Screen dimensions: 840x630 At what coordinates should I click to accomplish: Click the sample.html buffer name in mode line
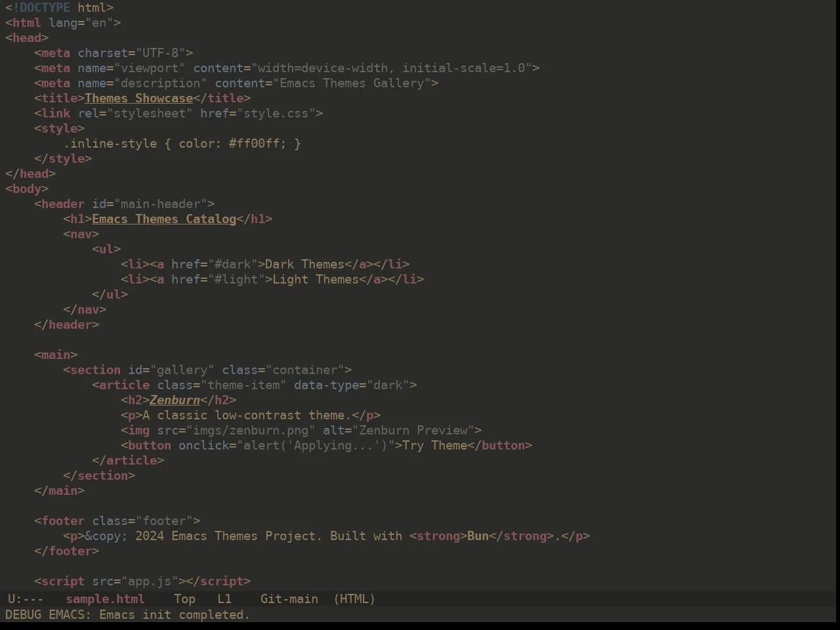(105, 599)
